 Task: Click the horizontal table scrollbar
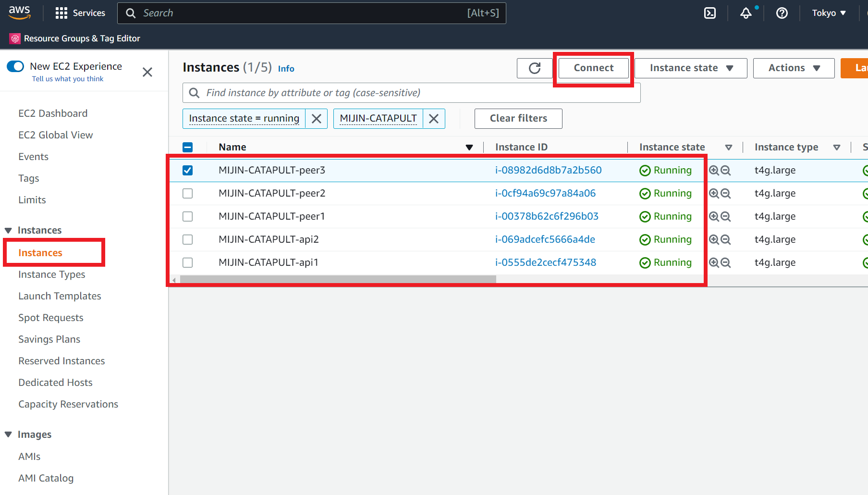[338, 279]
